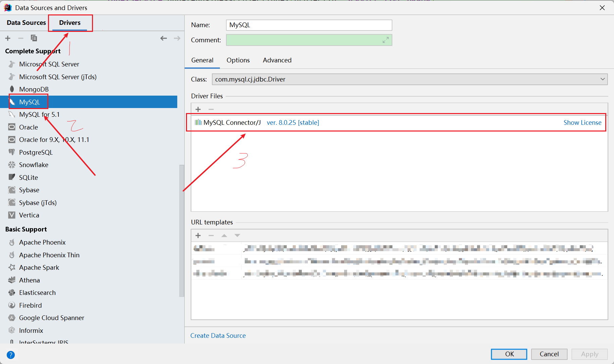Remove driver file with minus icon
Viewport: 614px width, 364px height.
click(211, 109)
